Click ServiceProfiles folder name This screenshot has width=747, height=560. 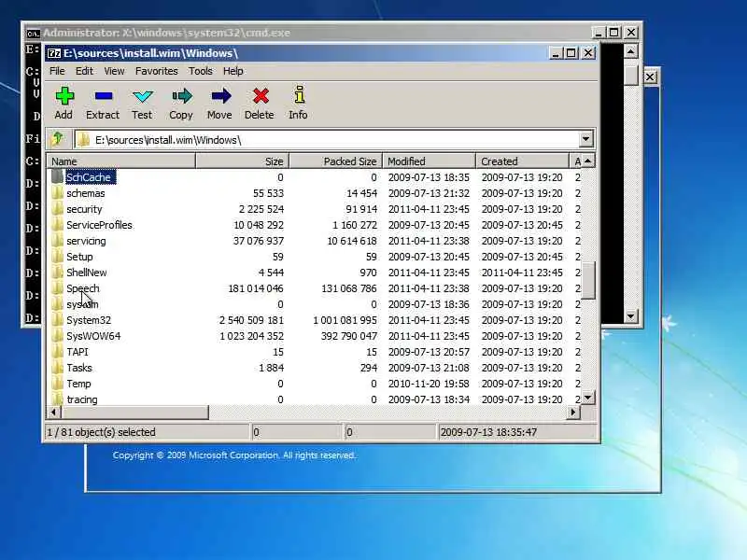coord(100,225)
